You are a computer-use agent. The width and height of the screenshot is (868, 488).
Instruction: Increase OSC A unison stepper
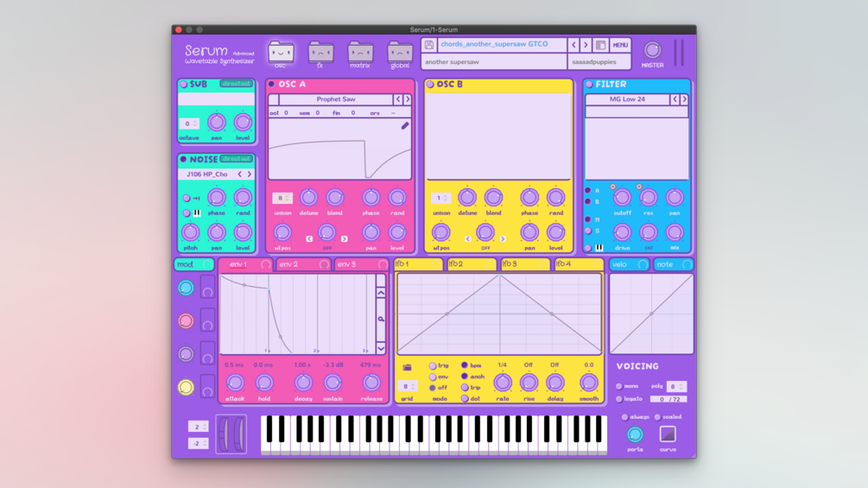click(288, 196)
